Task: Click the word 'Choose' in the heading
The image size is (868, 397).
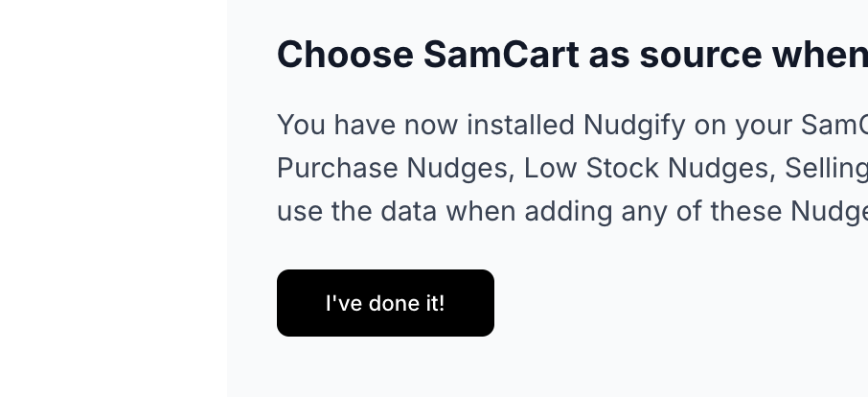Action: (x=345, y=55)
